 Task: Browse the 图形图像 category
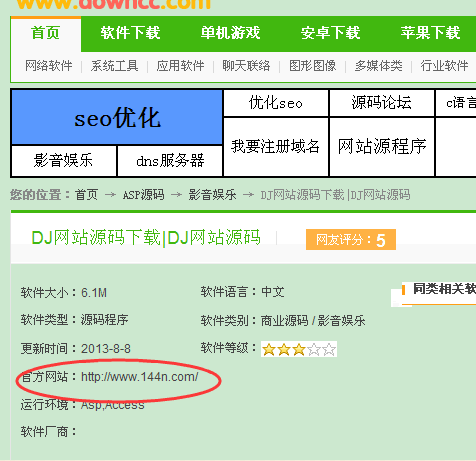312,66
